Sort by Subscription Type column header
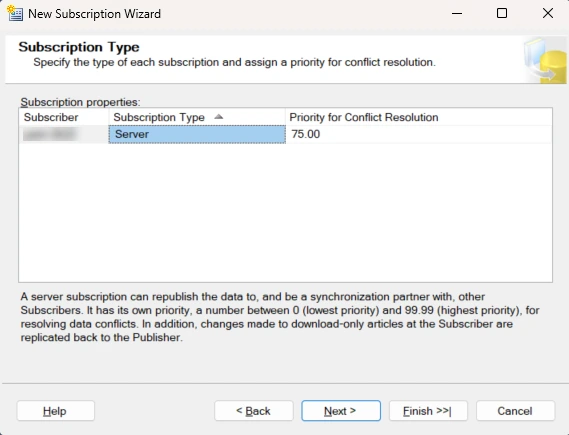Image resolution: width=569 pixels, height=435 pixels. pyautogui.click(x=197, y=117)
